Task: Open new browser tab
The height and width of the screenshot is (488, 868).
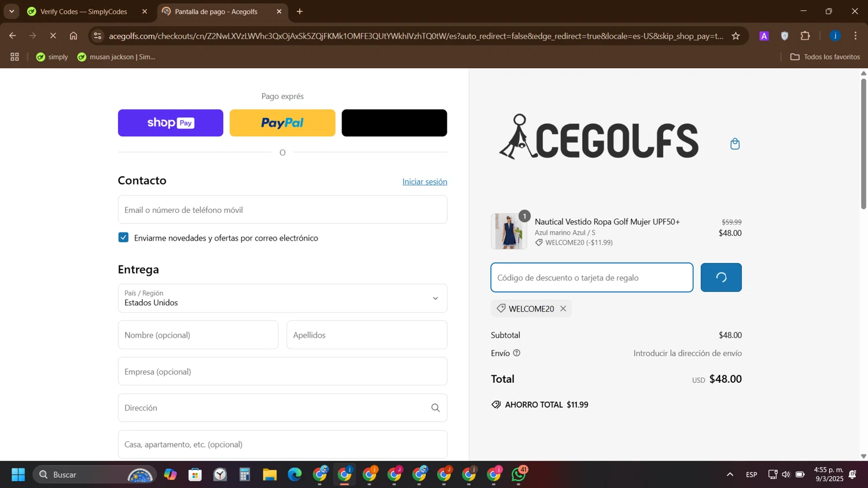Action: point(300,12)
